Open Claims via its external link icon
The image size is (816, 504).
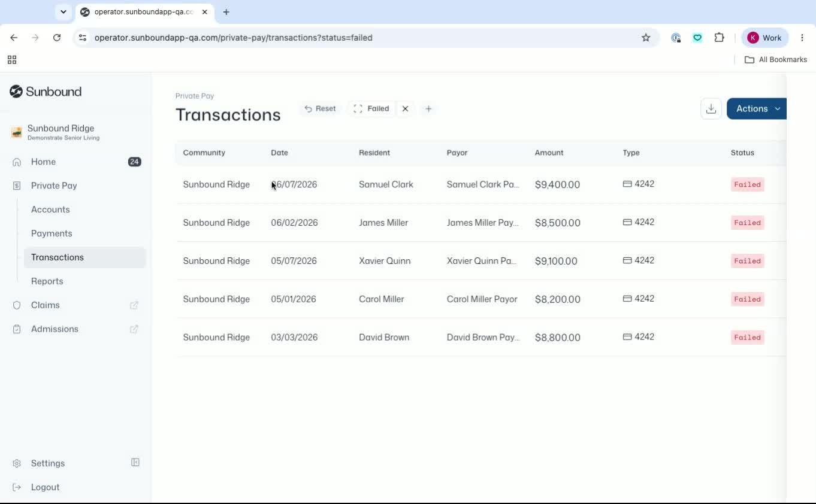pos(134,305)
